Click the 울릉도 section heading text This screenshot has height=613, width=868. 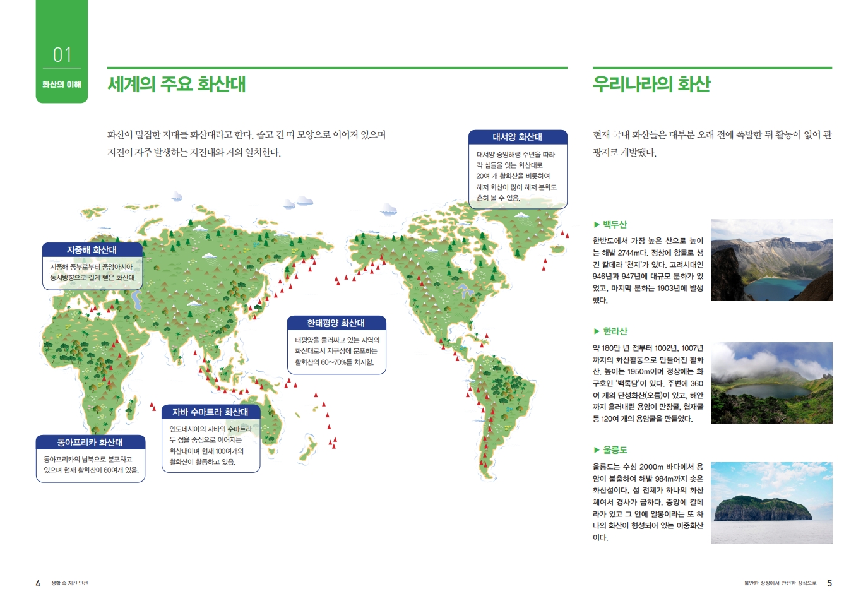click(615, 450)
